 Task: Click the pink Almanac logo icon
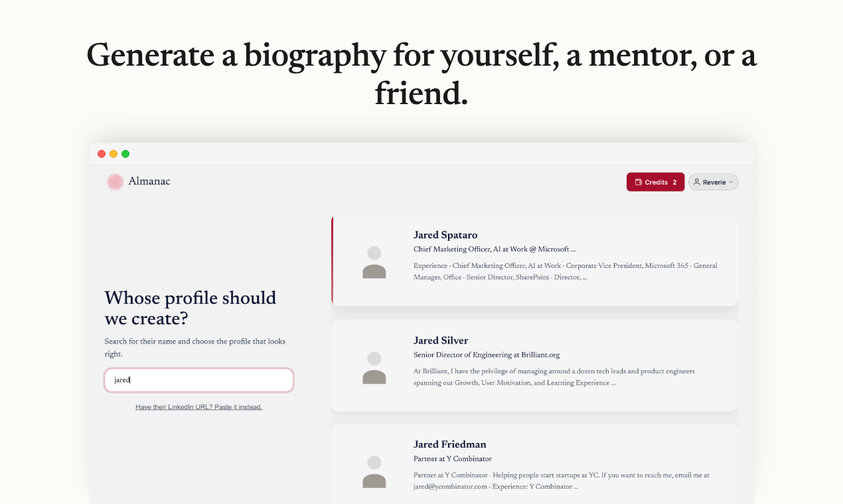tap(115, 182)
